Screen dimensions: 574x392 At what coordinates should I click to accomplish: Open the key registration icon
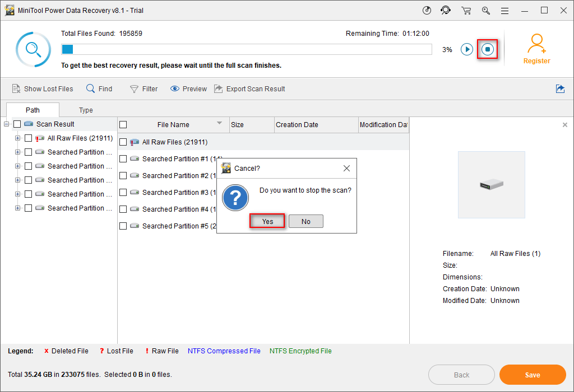point(485,11)
